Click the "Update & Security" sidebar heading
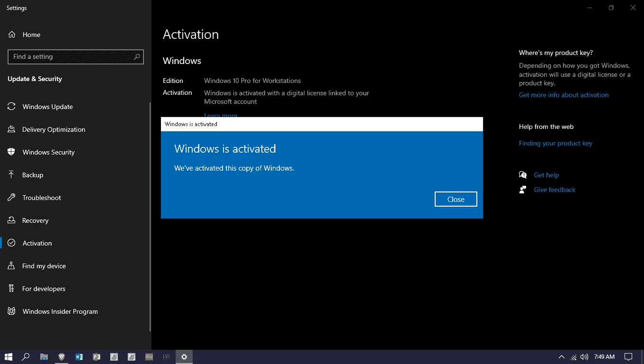This screenshot has width=644, height=364. tap(35, 79)
